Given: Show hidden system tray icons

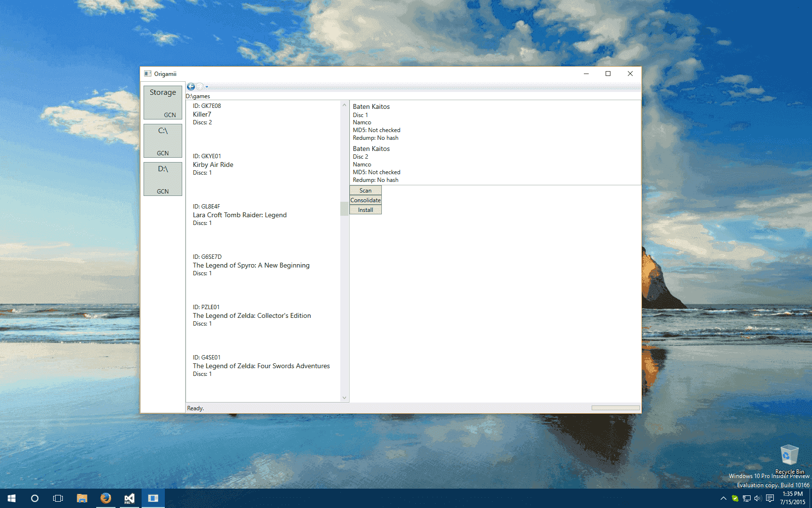Looking at the screenshot, I should coord(724,498).
